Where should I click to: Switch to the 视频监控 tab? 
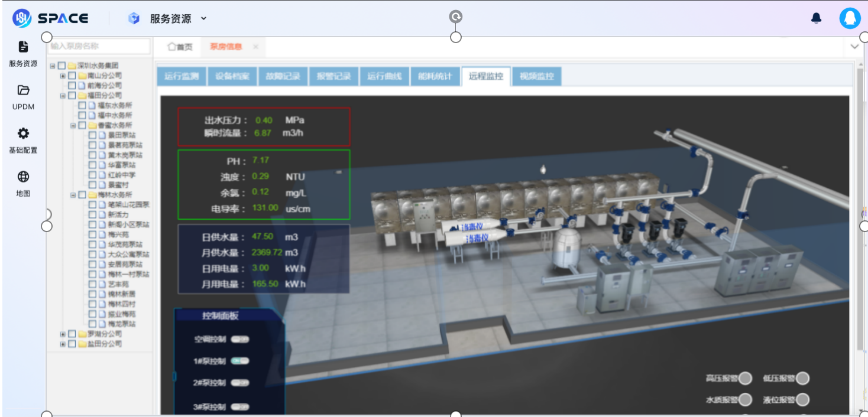[x=536, y=76]
